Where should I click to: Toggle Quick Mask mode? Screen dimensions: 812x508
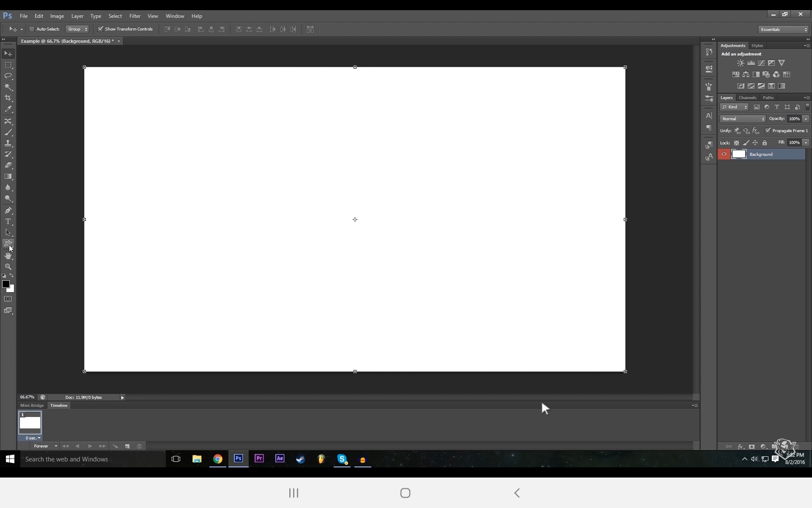click(8, 299)
